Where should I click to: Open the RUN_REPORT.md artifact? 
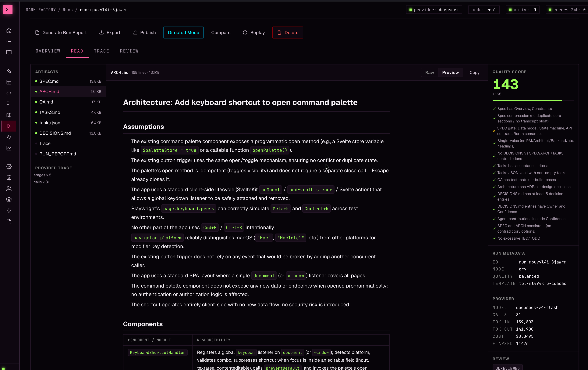pos(68,154)
